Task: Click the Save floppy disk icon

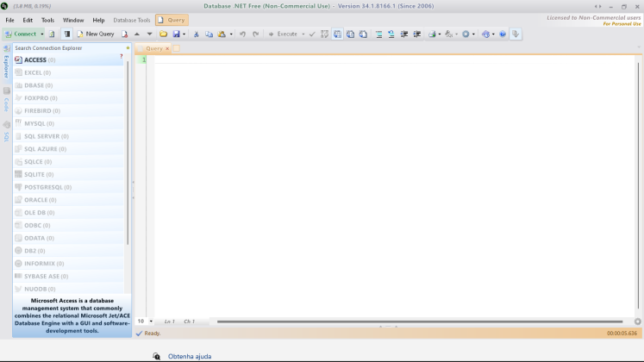Action: [x=176, y=34]
